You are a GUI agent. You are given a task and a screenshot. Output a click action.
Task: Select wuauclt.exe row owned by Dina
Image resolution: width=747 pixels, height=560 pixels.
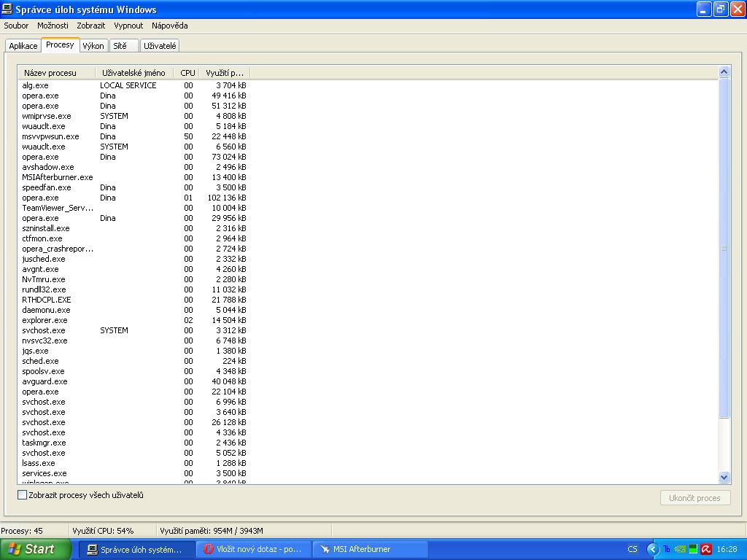pyautogui.click(x=134, y=126)
